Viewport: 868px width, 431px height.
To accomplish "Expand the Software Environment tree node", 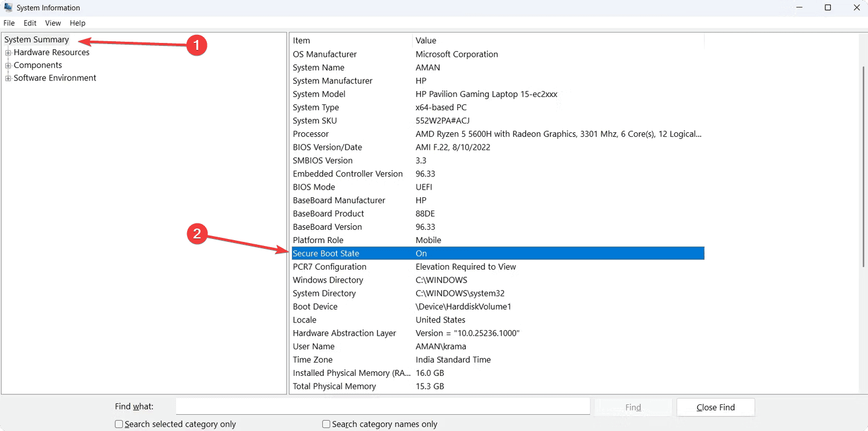I will pyautogui.click(x=8, y=78).
